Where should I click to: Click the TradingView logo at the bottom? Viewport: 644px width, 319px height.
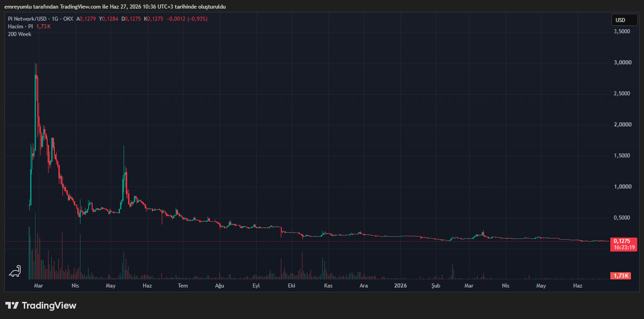tap(41, 306)
